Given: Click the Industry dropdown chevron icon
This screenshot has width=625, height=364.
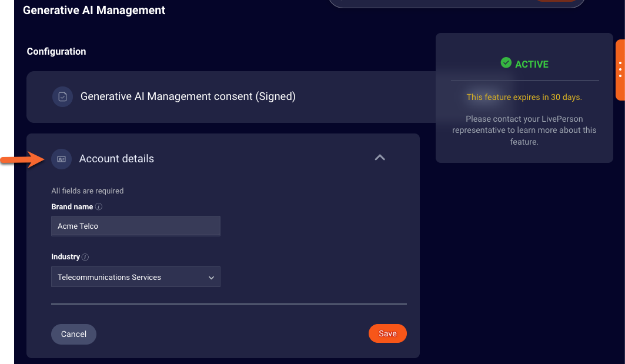Looking at the screenshot, I should [x=211, y=276].
